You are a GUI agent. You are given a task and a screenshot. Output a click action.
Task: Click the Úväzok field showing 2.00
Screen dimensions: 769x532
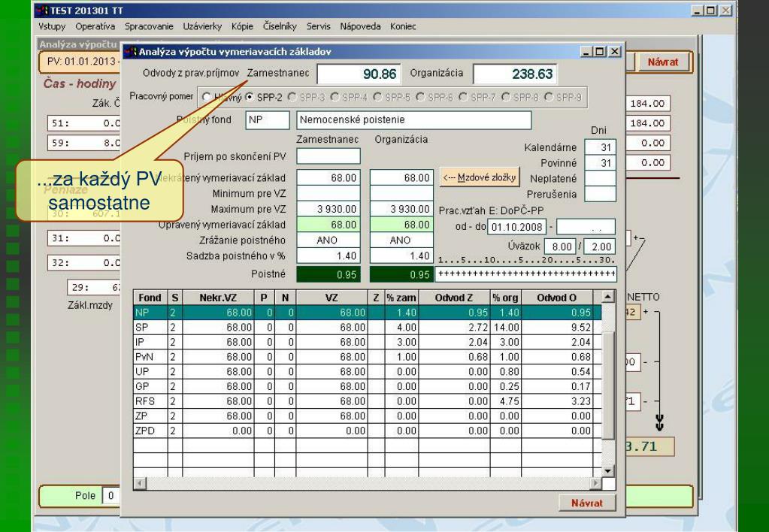click(599, 246)
